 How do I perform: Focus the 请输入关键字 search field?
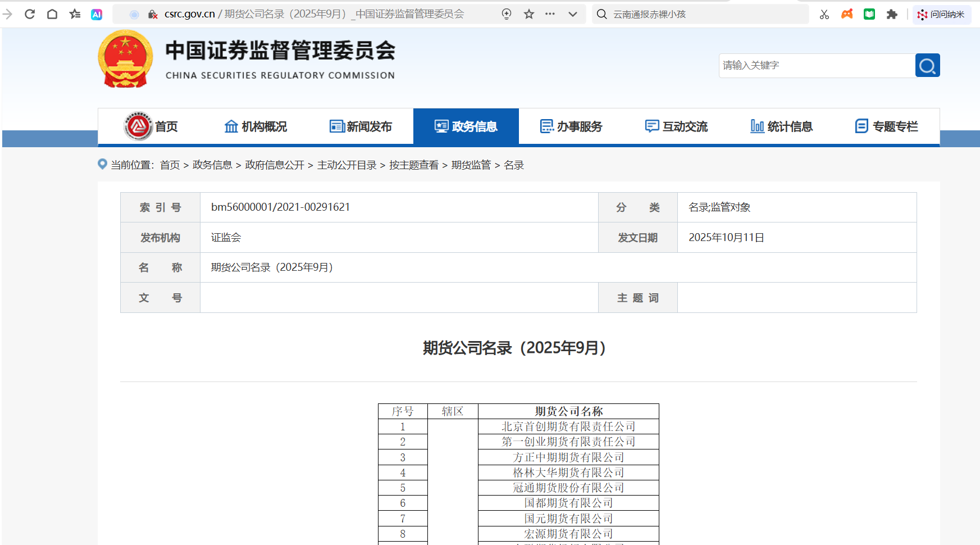[816, 66]
